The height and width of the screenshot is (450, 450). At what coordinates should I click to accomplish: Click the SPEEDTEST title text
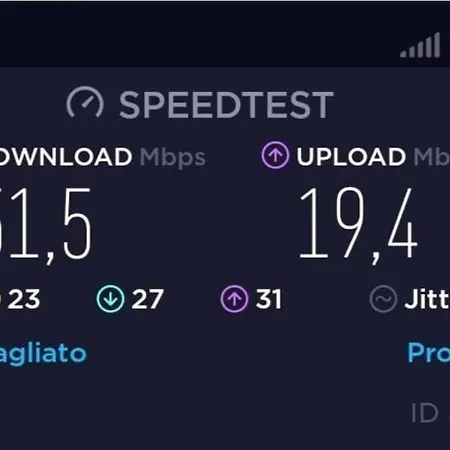(x=226, y=105)
